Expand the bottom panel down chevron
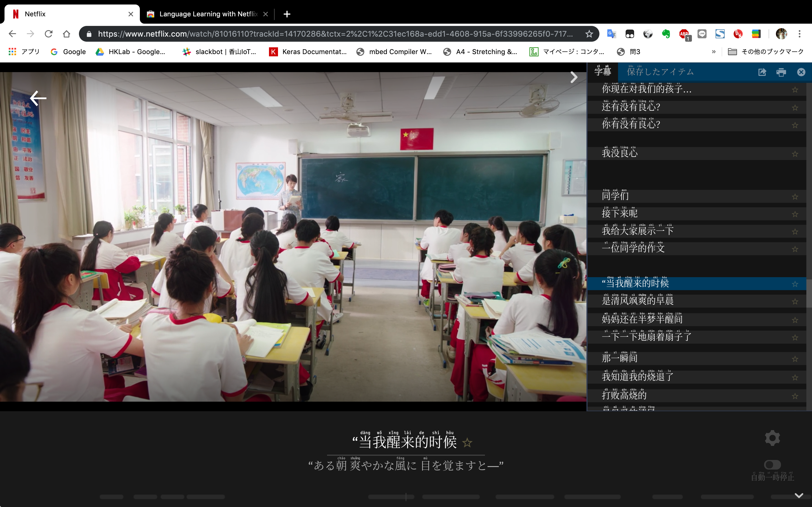 [x=799, y=495]
